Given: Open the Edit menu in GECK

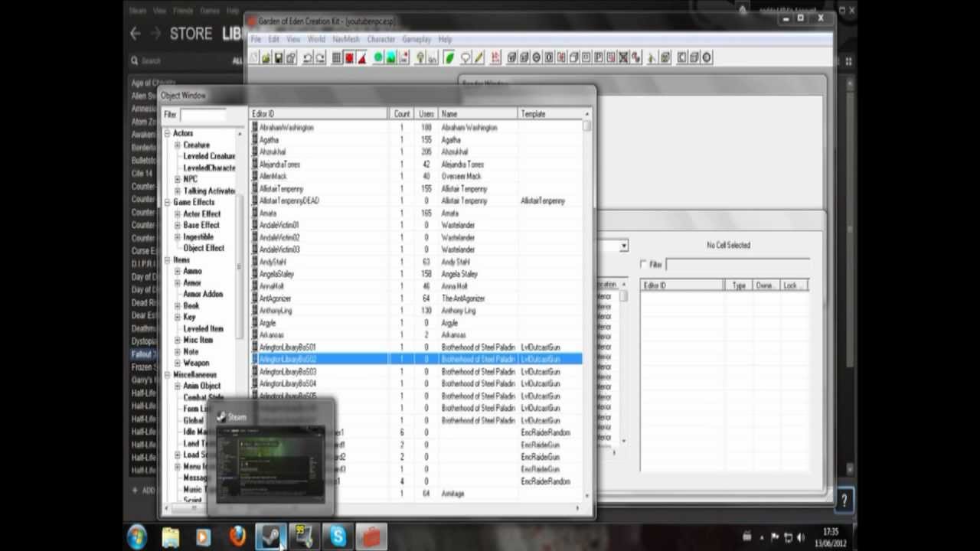Looking at the screenshot, I should (273, 39).
